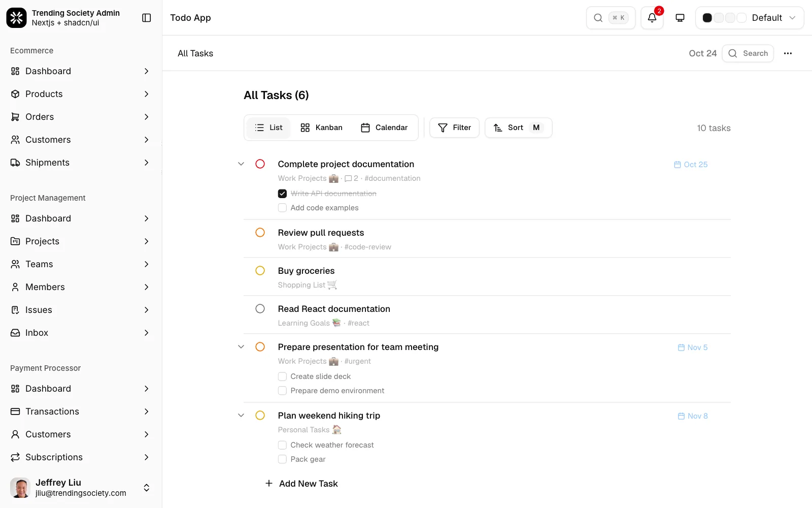Image resolution: width=812 pixels, height=508 pixels.
Task: Click the Oct 25 due date calendar icon
Action: [x=677, y=165]
